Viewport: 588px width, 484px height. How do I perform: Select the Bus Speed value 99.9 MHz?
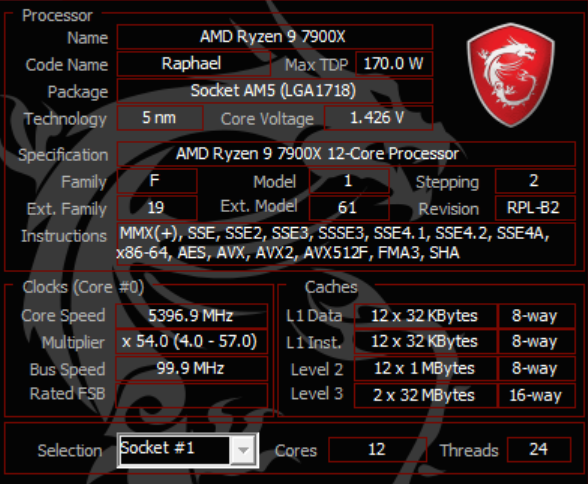192,369
